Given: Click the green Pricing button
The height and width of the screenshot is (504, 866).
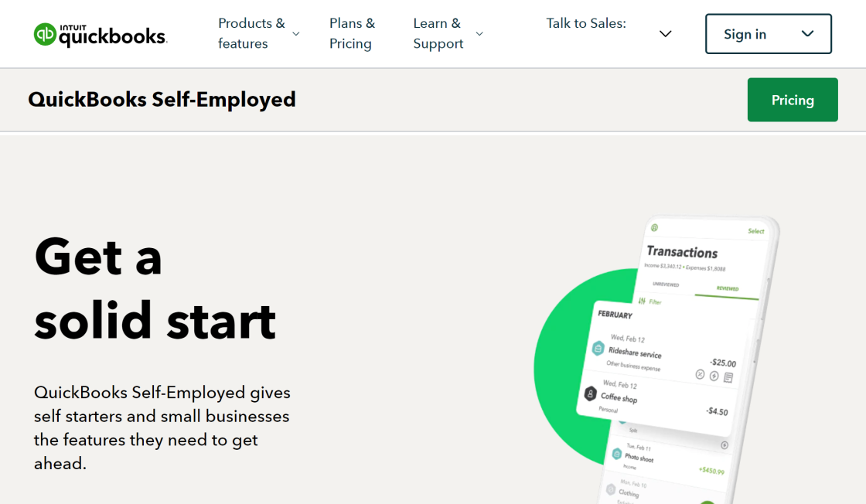Looking at the screenshot, I should click(x=793, y=100).
